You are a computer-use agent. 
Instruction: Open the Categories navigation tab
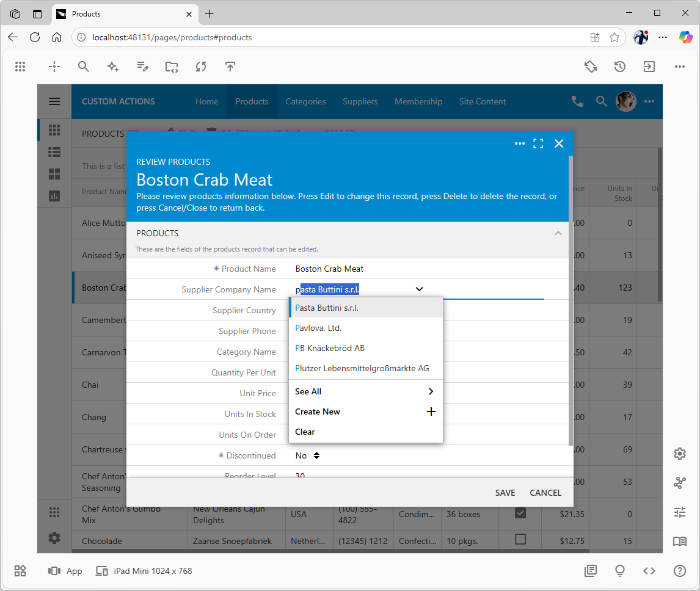click(x=305, y=101)
